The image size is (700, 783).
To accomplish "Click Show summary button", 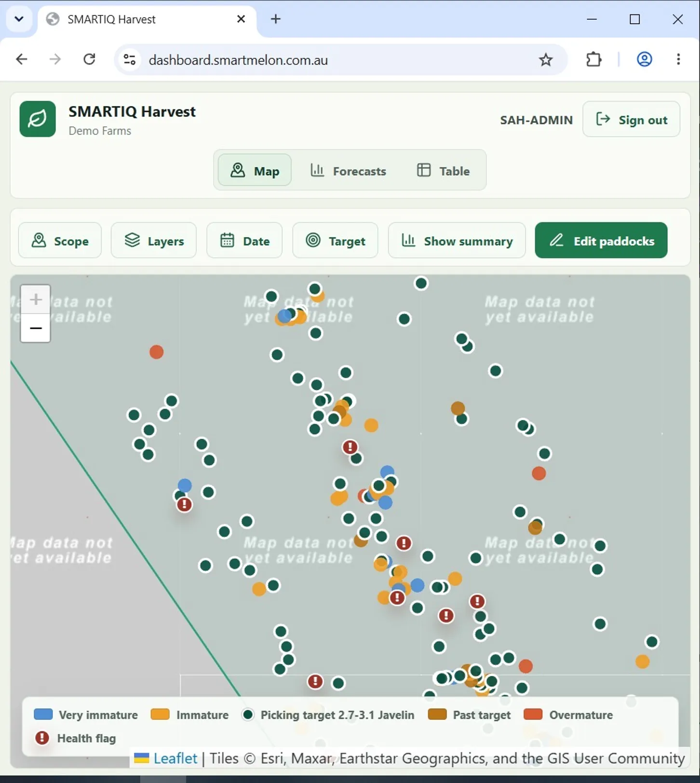I will 457,240.
